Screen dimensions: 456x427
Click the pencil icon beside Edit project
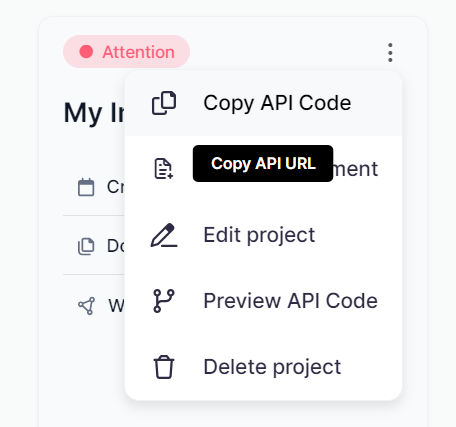[x=164, y=235]
